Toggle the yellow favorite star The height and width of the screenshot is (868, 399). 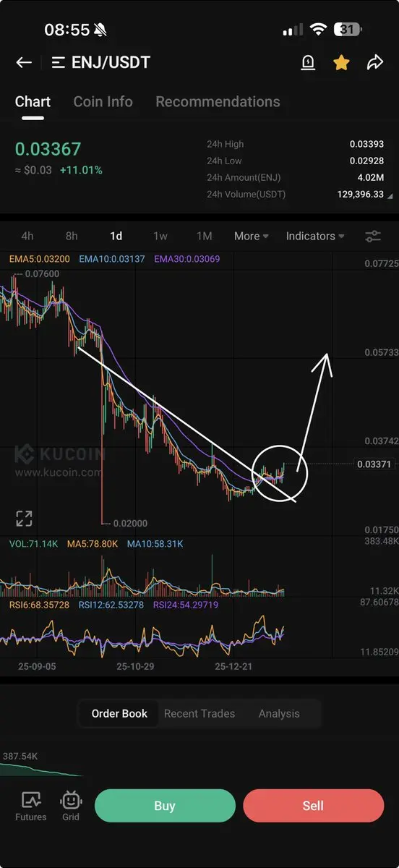341,63
